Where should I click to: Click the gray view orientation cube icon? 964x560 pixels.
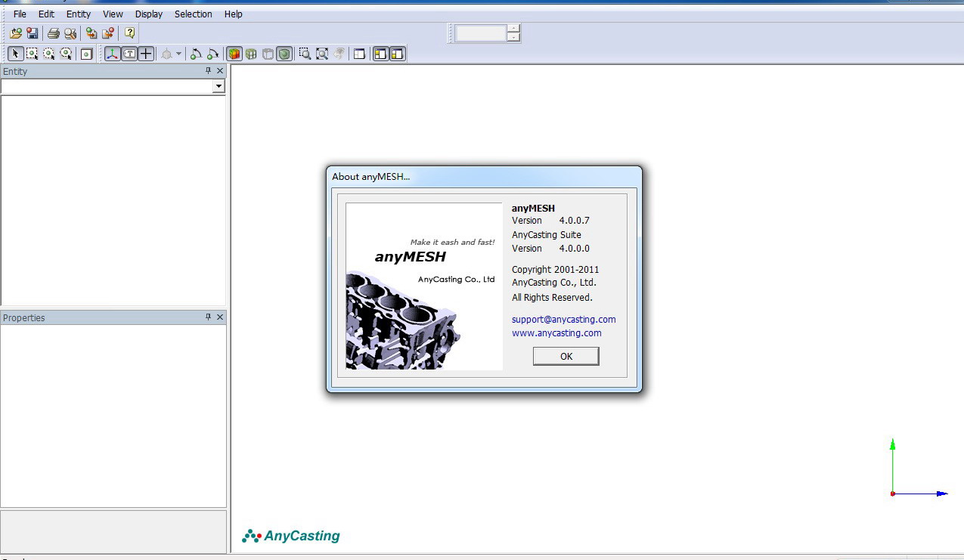pos(167,54)
